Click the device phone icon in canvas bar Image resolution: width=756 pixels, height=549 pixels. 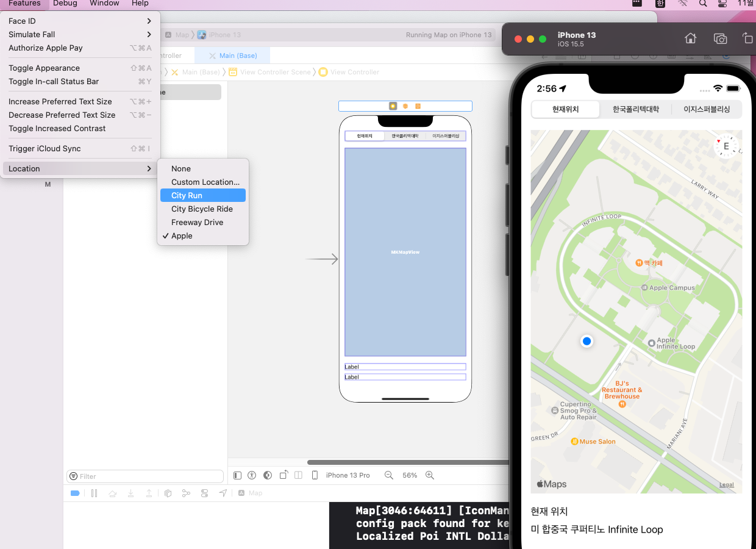(x=315, y=475)
